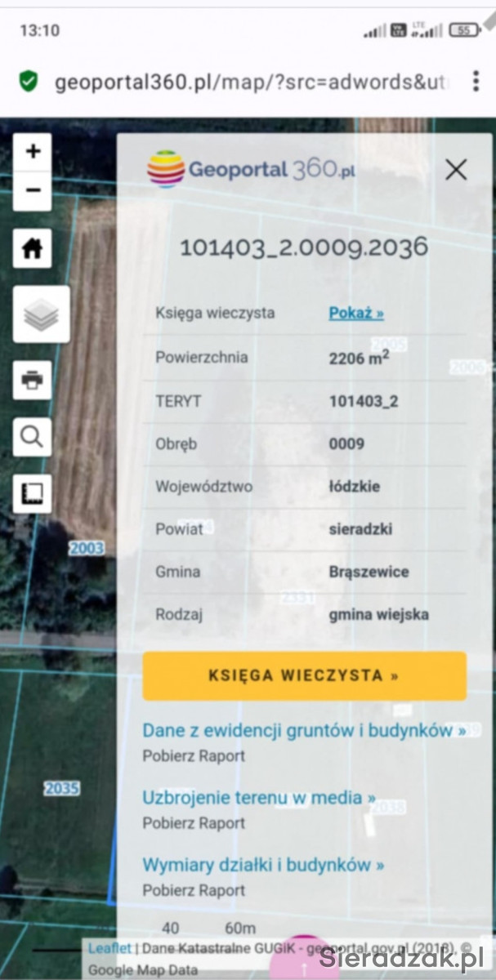Zoom in on the map
Image resolution: width=496 pixels, height=980 pixels.
tap(33, 152)
